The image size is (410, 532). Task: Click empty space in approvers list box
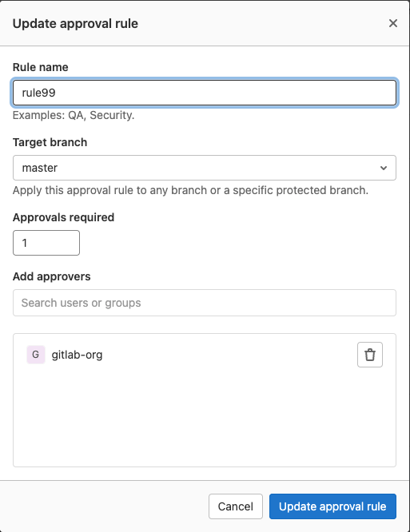coord(205,417)
